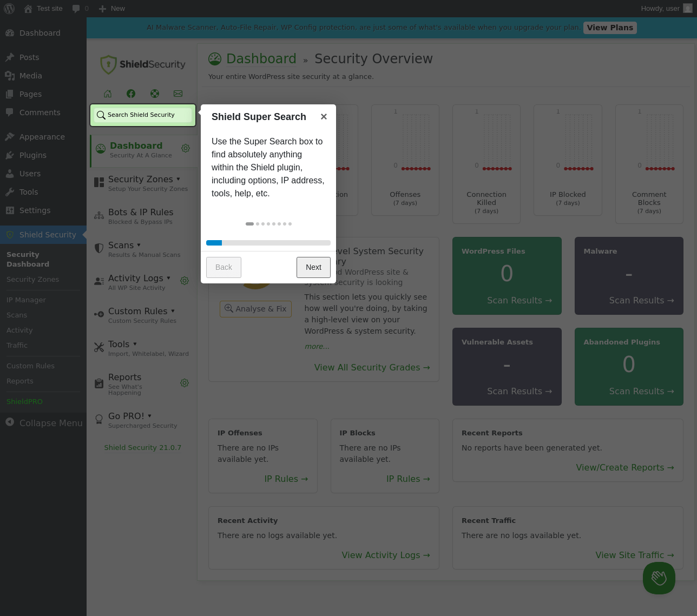Click the tour progress bar

point(268,243)
